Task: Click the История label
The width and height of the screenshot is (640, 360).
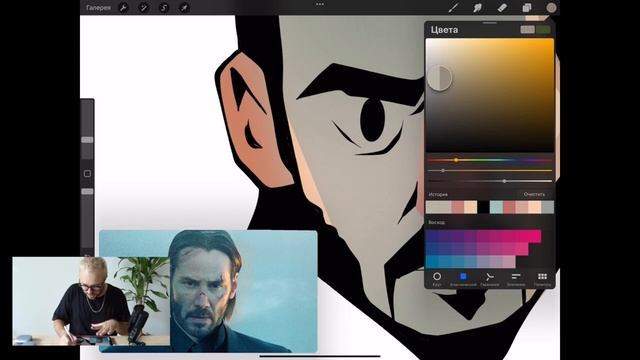Action: pos(438,195)
